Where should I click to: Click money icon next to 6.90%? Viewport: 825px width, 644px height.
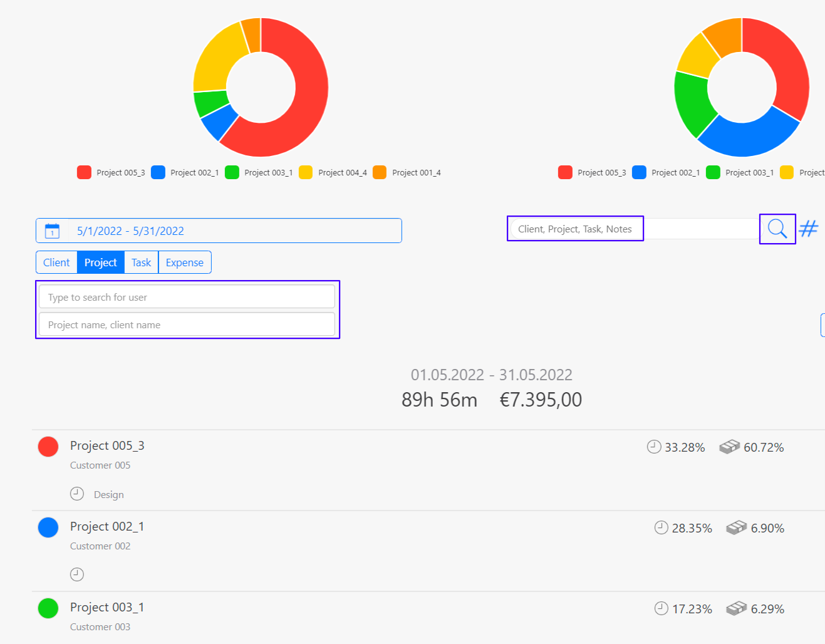coord(737,527)
